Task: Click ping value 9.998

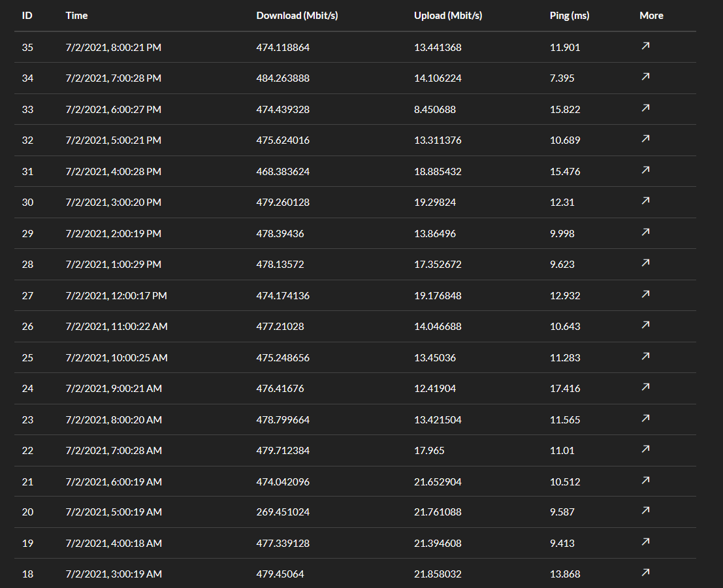Action: pyautogui.click(x=562, y=234)
